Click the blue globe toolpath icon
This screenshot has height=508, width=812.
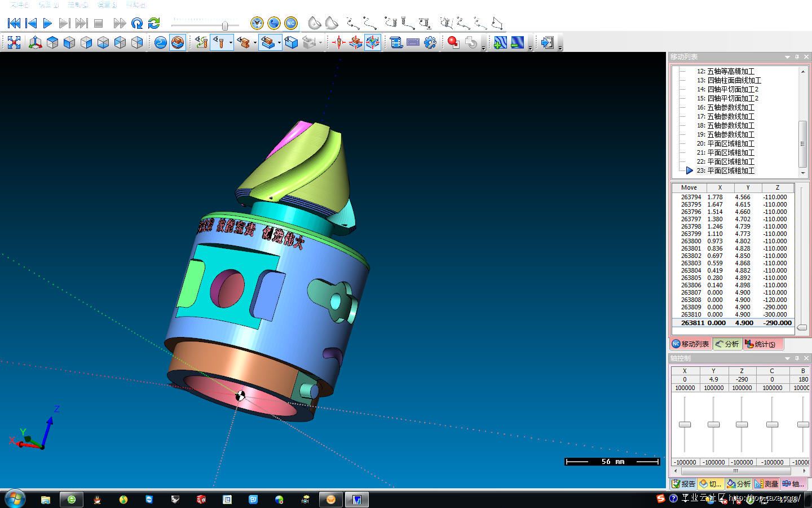(x=161, y=42)
